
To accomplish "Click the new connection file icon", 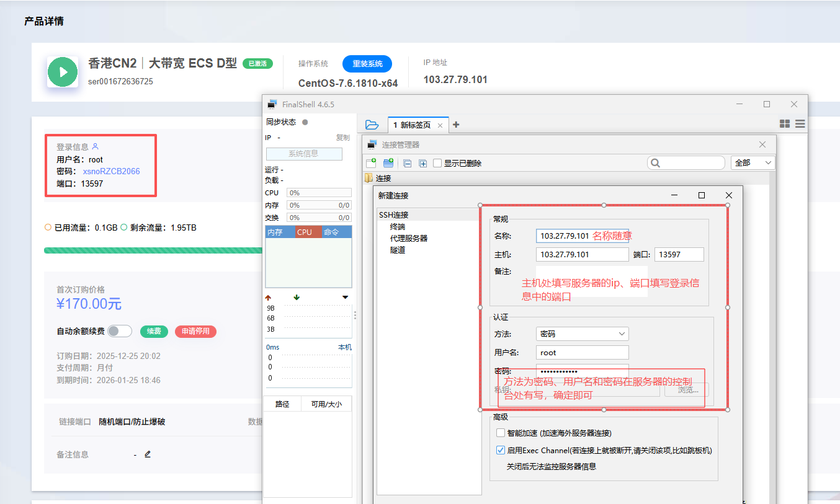I will tap(371, 163).
